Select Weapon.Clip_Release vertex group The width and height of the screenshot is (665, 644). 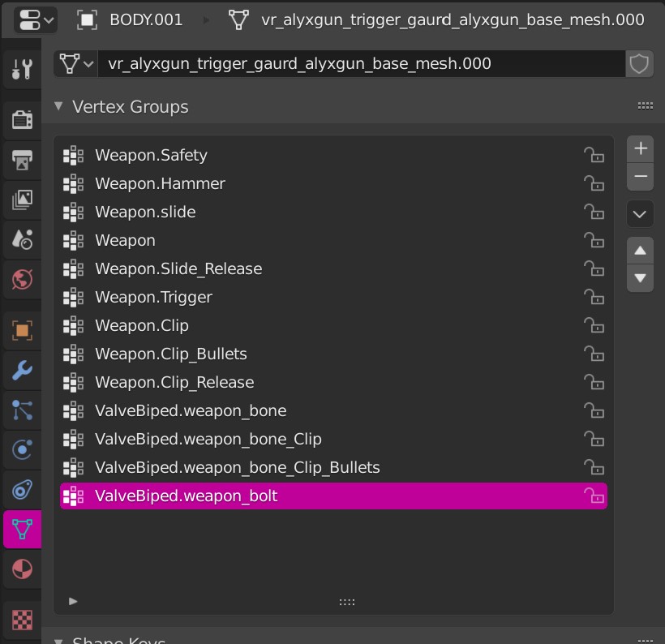tap(333, 383)
